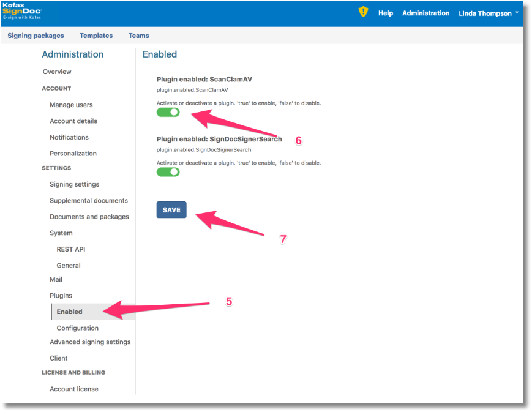Select Configuration under Plugins
Viewport: 532px width, 412px height.
tap(78, 328)
